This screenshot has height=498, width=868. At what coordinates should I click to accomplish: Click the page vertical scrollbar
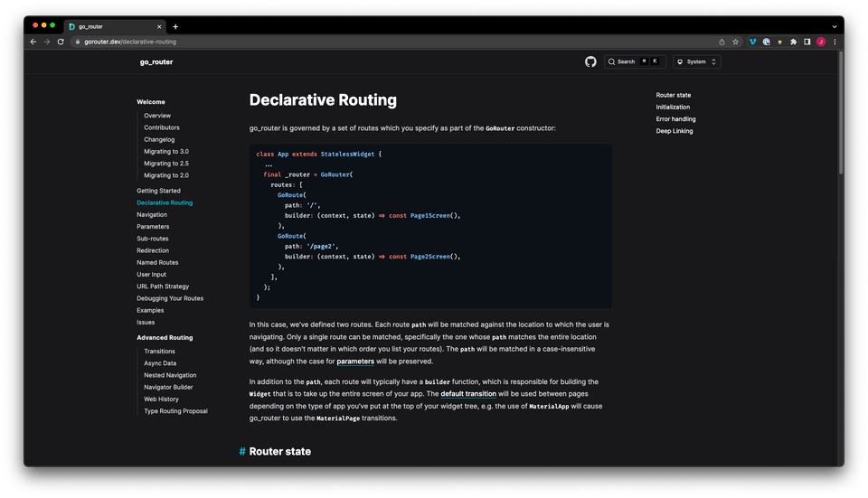[841, 113]
